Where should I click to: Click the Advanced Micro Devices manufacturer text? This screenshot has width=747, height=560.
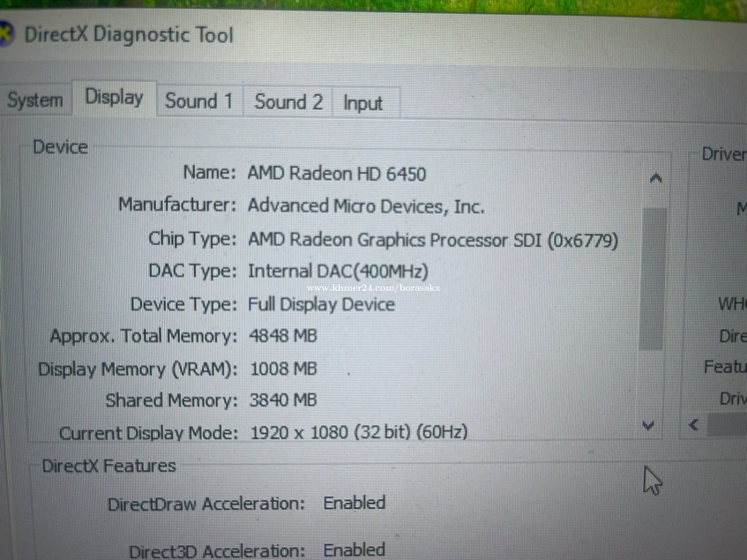[366, 206]
